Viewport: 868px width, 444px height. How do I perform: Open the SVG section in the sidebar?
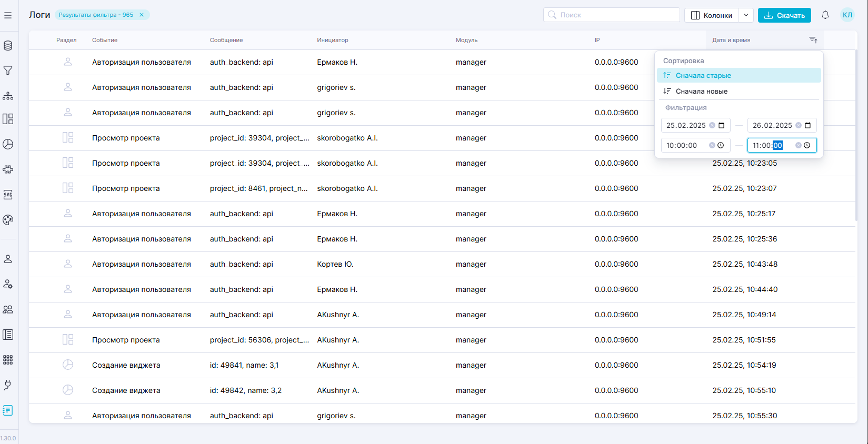(8, 195)
